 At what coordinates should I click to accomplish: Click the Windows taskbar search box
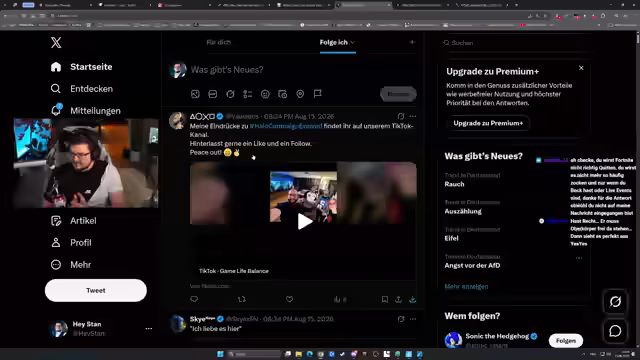pyautogui.click(x=253, y=354)
